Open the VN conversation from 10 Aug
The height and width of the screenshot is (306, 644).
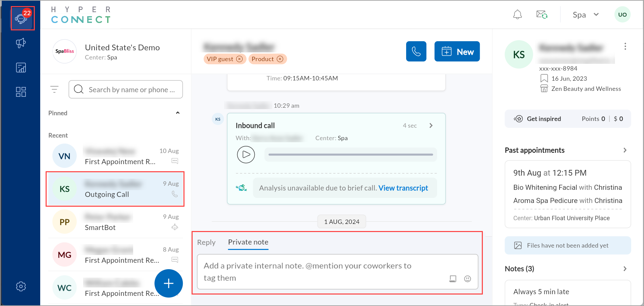(116, 156)
